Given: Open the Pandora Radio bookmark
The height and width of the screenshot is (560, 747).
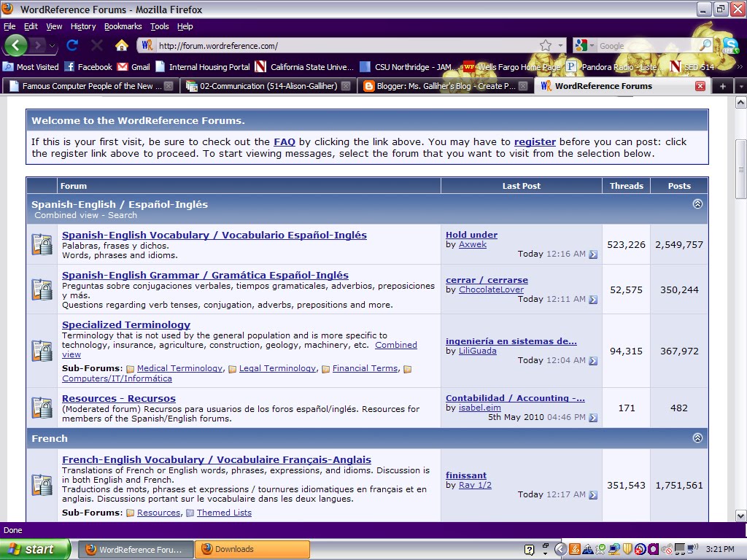Looking at the screenshot, I should pyautogui.click(x=613, y=66).
